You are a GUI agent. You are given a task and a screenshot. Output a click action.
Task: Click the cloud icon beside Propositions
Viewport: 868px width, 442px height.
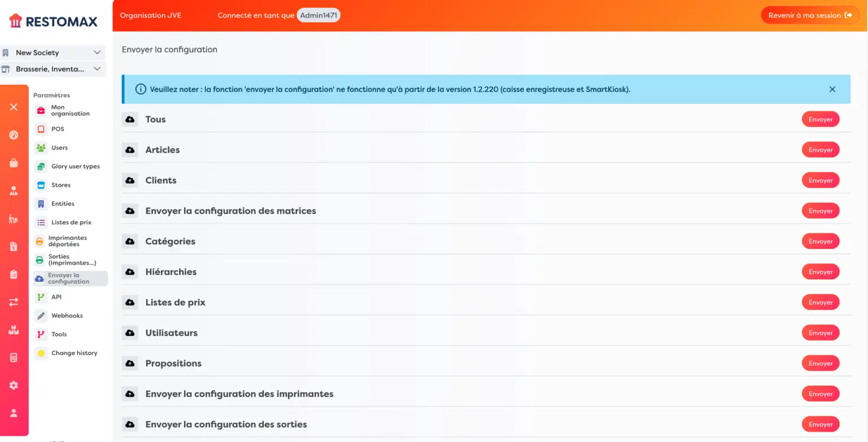click(130, 363)
